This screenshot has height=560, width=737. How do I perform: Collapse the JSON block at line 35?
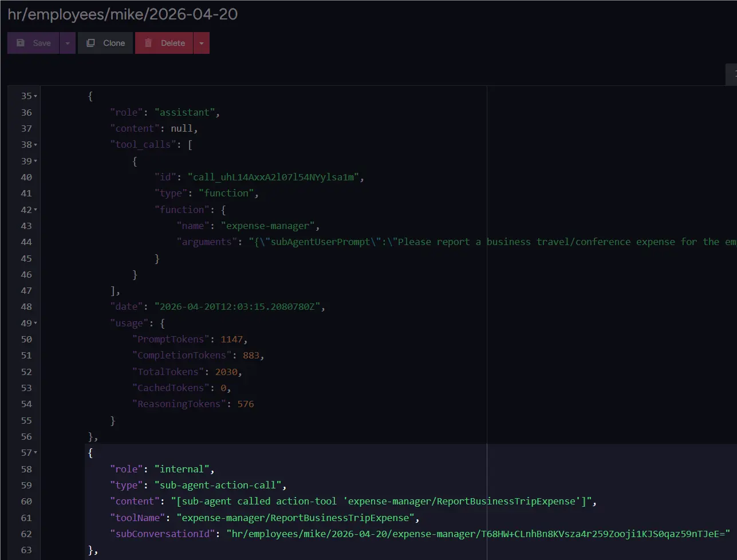click(36, 96)
